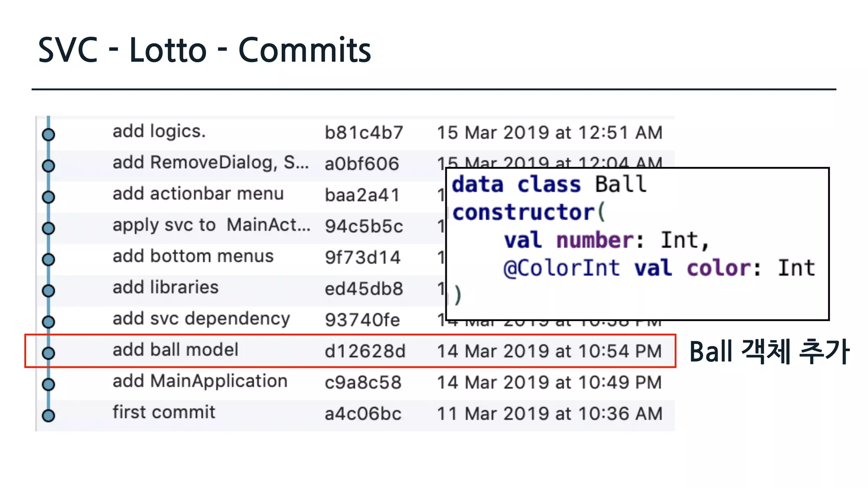The width and height of the screenshot is (868, 488).
Task: Select the 'first commit' graph node
Action: (x=48, y=416)
